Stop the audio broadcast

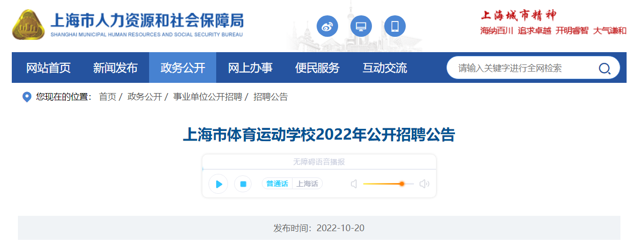(243, 184)
